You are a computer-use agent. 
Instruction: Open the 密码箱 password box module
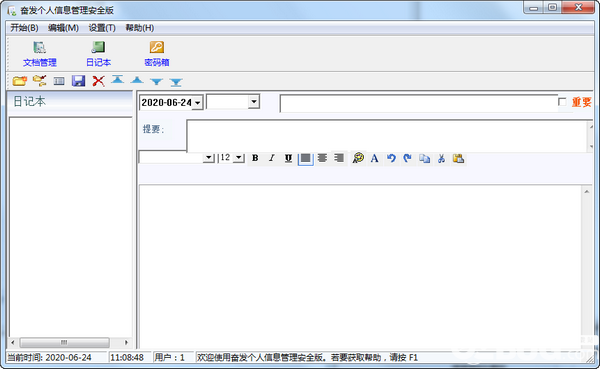157,54
